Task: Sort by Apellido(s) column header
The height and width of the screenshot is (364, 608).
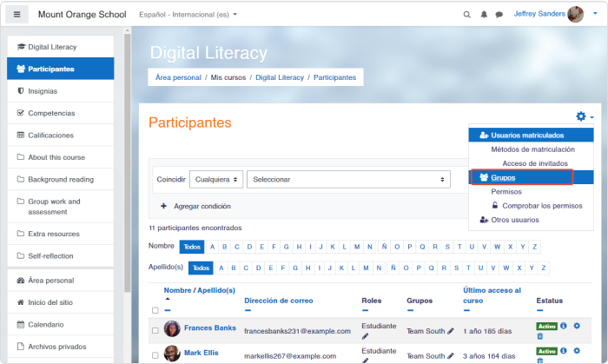Action: pos(216,290)
